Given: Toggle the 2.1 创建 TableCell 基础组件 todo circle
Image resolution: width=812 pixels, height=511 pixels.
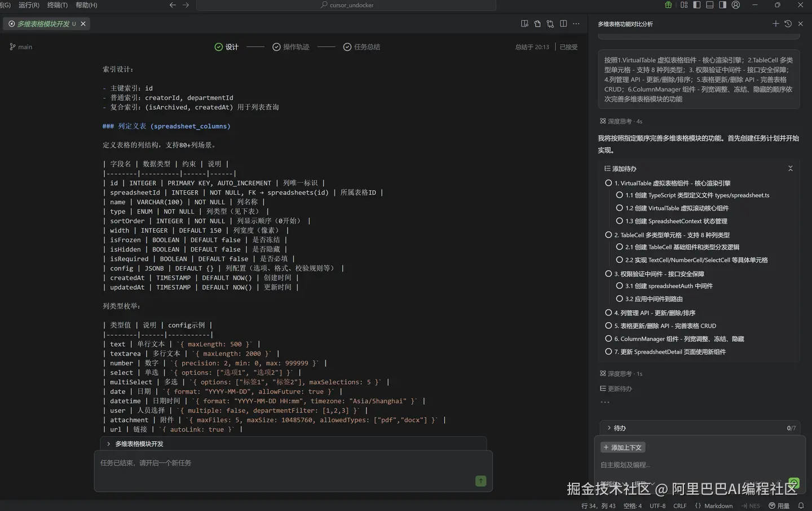Looking at the screenshot, I should 619,247.
